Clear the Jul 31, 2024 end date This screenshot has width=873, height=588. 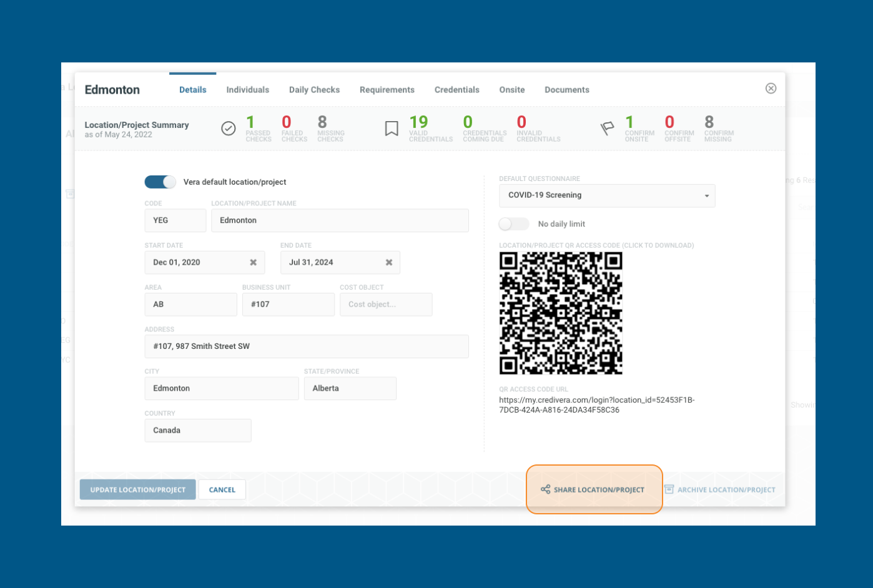tap(390, 262)
